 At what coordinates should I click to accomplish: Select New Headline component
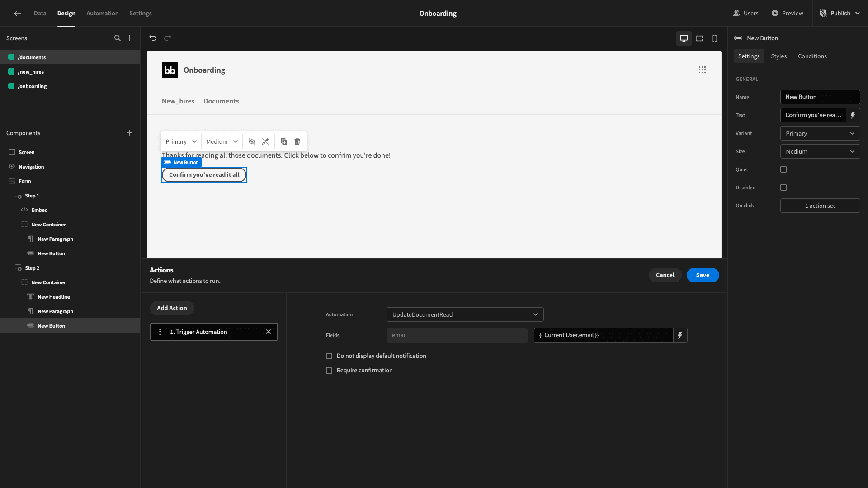(70, 297)
